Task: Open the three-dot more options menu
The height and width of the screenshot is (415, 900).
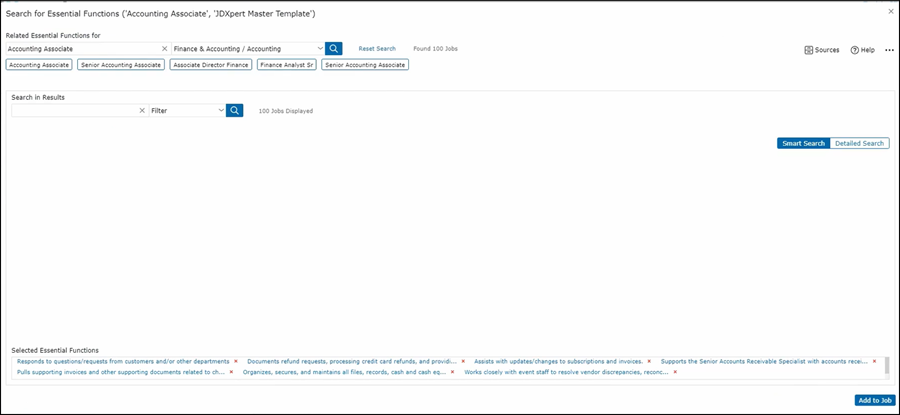Action: pyautogui.click(x=889, y=50)
